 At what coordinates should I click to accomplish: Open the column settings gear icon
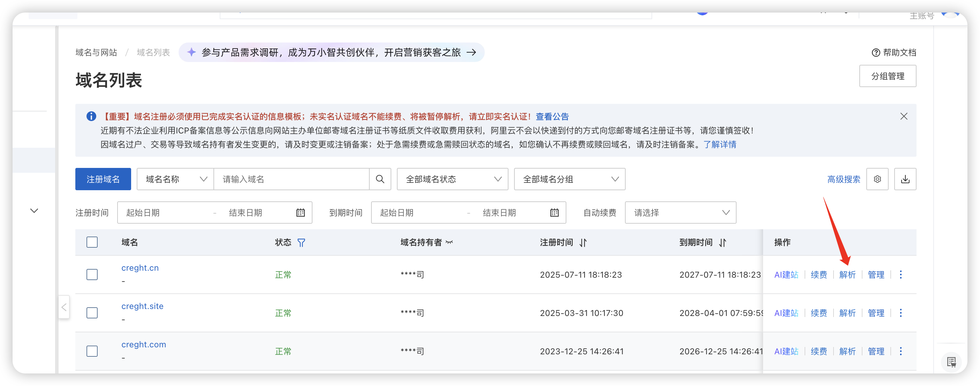tap(877, 179)
